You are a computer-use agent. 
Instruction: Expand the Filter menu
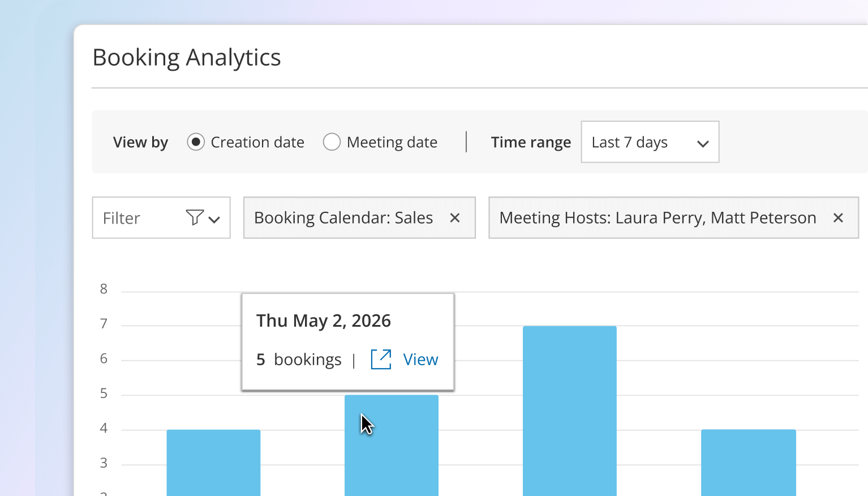click(x=161, y=217)
